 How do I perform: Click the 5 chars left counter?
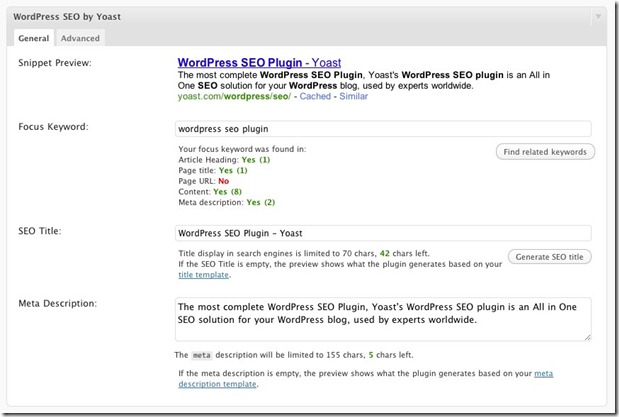point(391,355)
